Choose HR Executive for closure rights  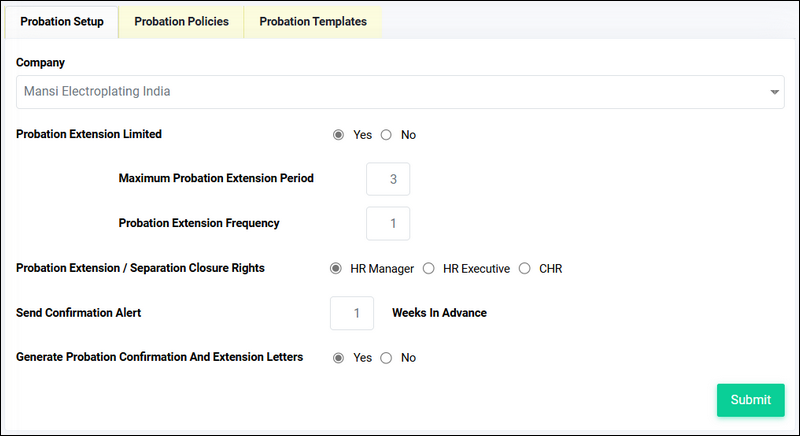429,268
